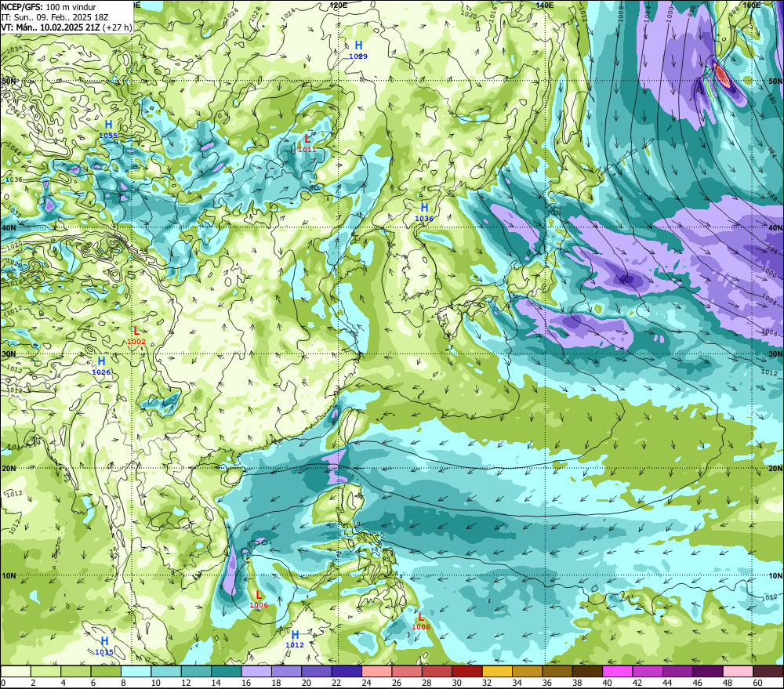Select the H 1029 high pressure label
This screenshot has width=784, height=689.
pos(358,50)
